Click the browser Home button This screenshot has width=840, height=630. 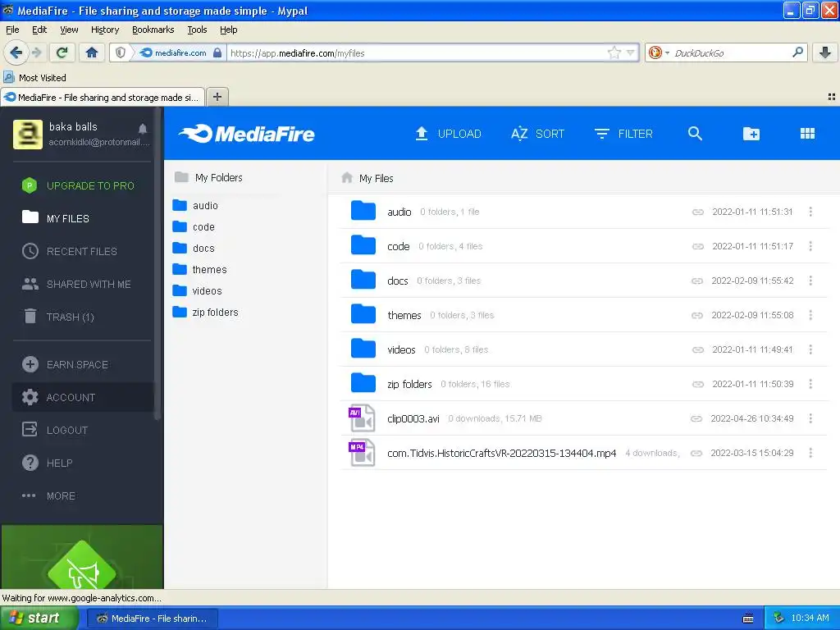[92, 52]
